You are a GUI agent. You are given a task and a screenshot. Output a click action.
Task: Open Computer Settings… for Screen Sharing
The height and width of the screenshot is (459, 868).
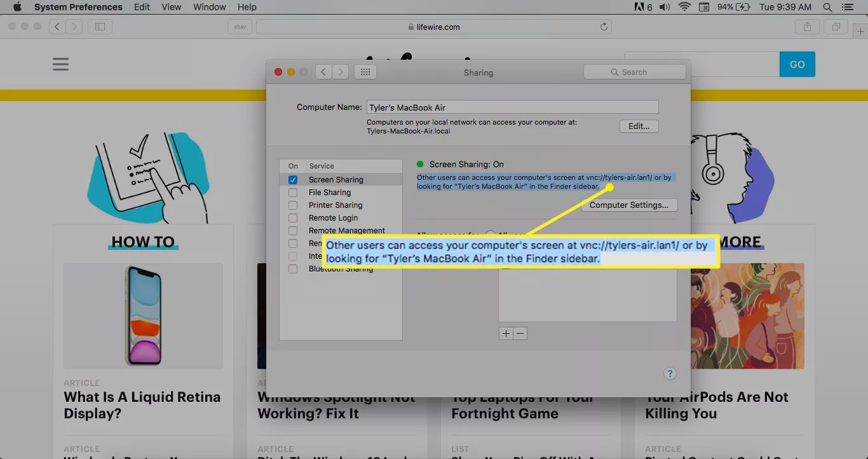pyautogui.click(x=628, y=205)
